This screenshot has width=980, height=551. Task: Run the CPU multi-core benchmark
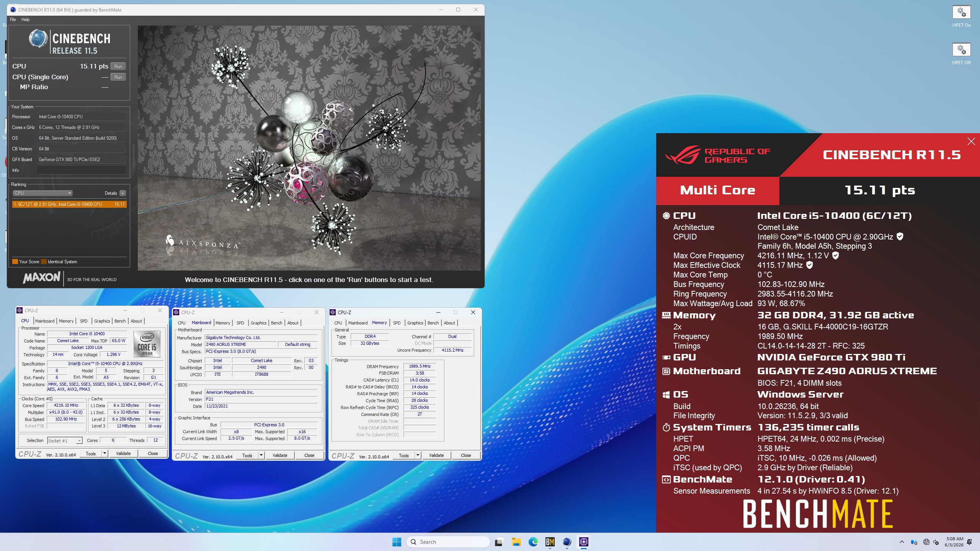coord(118,66)
